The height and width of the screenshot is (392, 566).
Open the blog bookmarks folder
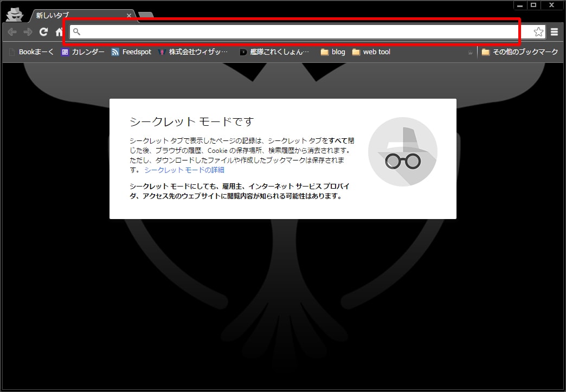332,52
